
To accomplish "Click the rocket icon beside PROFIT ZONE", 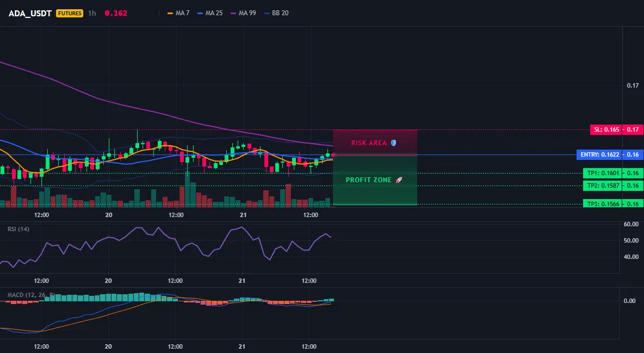I will (399, 180).
